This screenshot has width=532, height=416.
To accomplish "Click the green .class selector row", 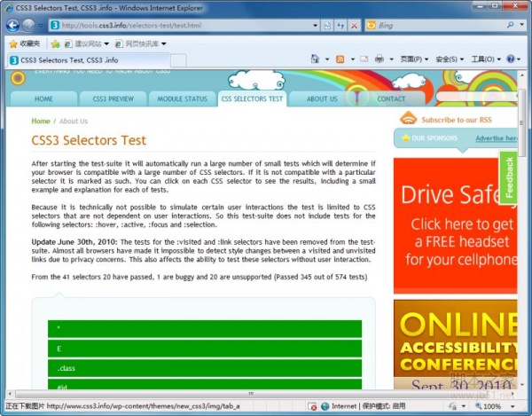I will pyautogui.click(x=205, y=368).
